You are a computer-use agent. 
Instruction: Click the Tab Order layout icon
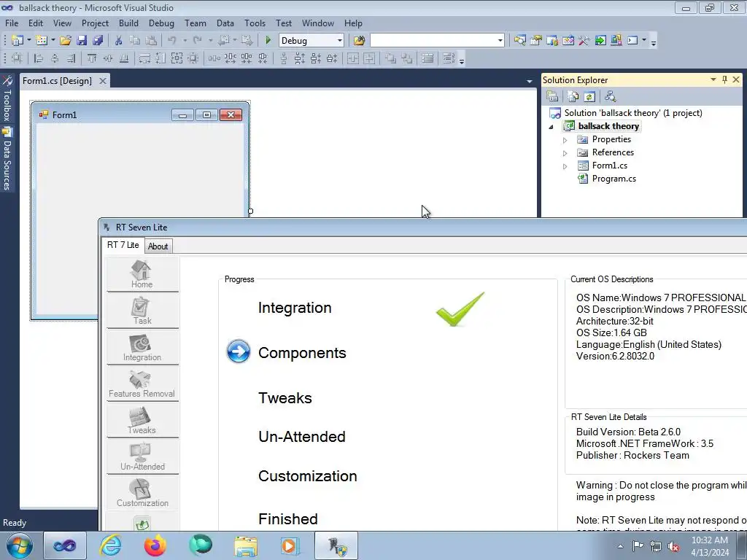coord(449,58)
